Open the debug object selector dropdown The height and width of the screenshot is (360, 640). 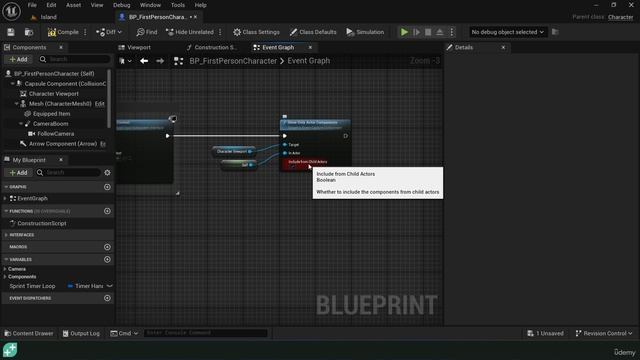[507, 32]
